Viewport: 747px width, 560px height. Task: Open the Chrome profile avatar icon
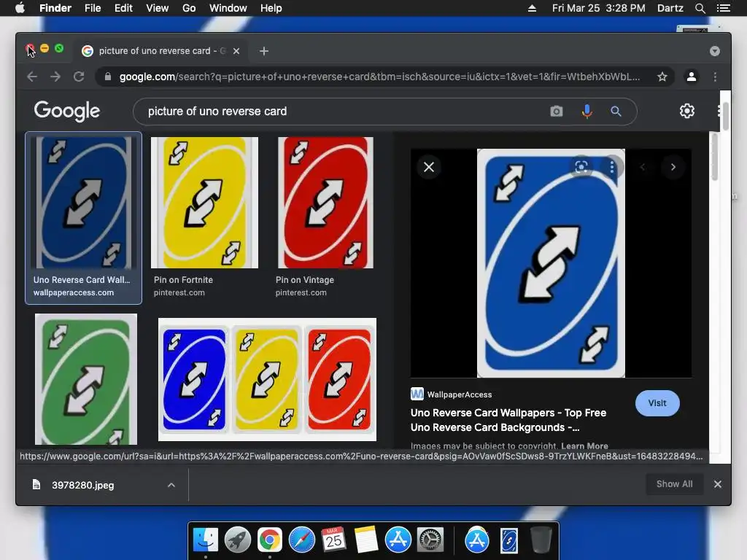click(x=692, y=77)
